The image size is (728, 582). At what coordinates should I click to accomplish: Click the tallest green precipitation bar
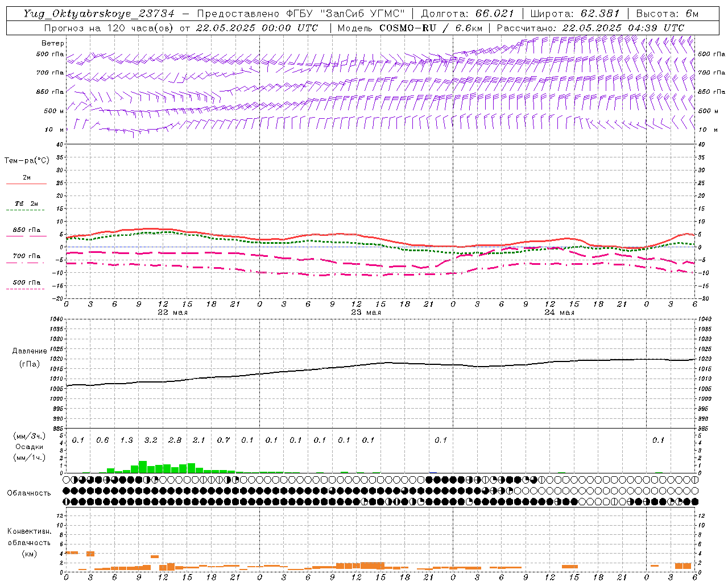143,467
